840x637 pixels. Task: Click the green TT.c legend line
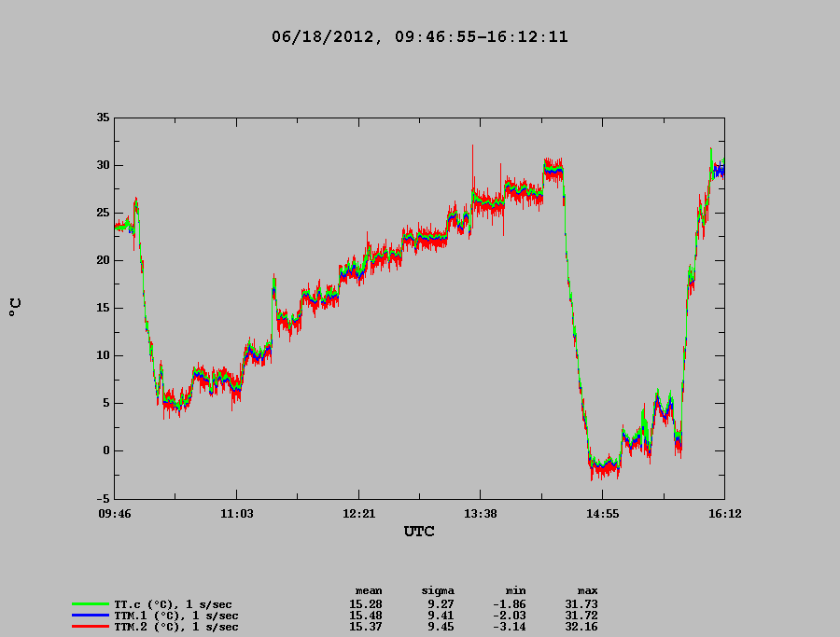[x=90, y=604]
